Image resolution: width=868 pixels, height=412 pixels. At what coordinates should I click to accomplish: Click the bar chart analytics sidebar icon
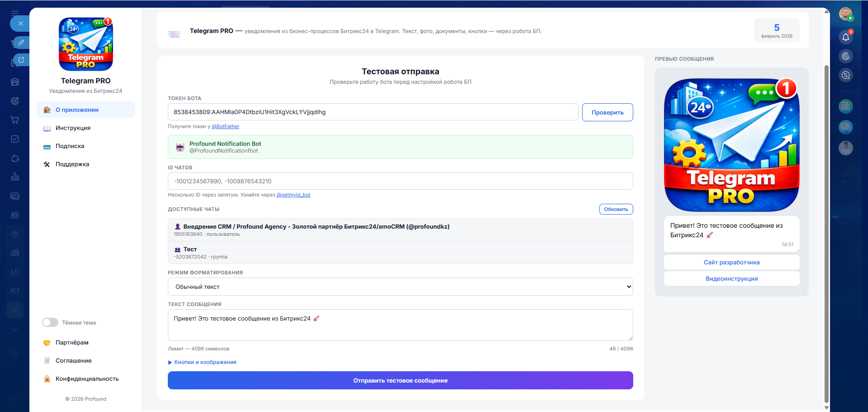coord(15,177)
